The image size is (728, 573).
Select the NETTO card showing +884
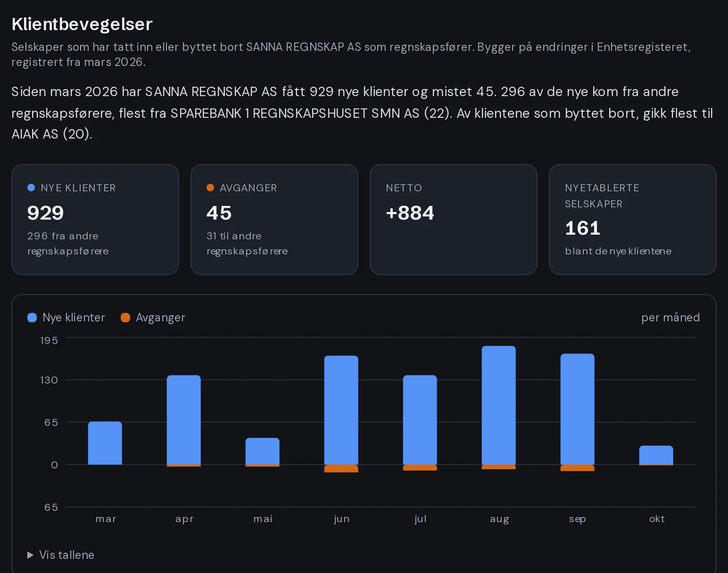[x=454, y=220]
